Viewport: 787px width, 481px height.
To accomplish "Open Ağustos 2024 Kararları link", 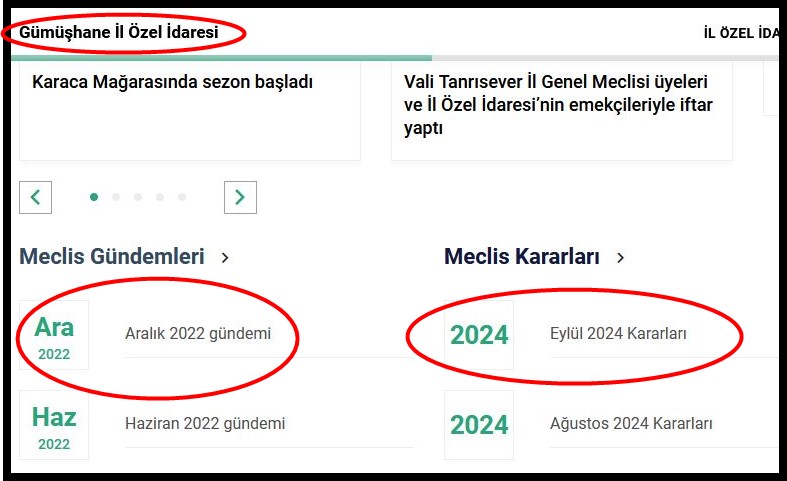I will (631, 424).
